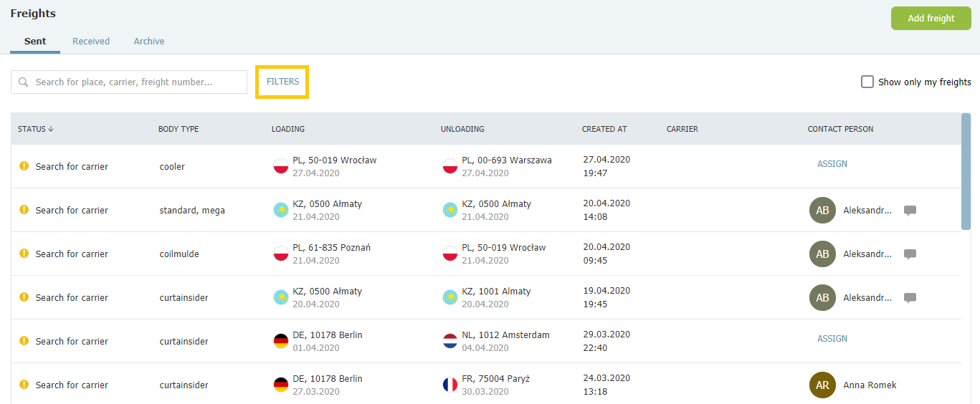Viewport: 980px width, 404px height.
Task: Open the FILTERS panel
Action: pos(282,82)
